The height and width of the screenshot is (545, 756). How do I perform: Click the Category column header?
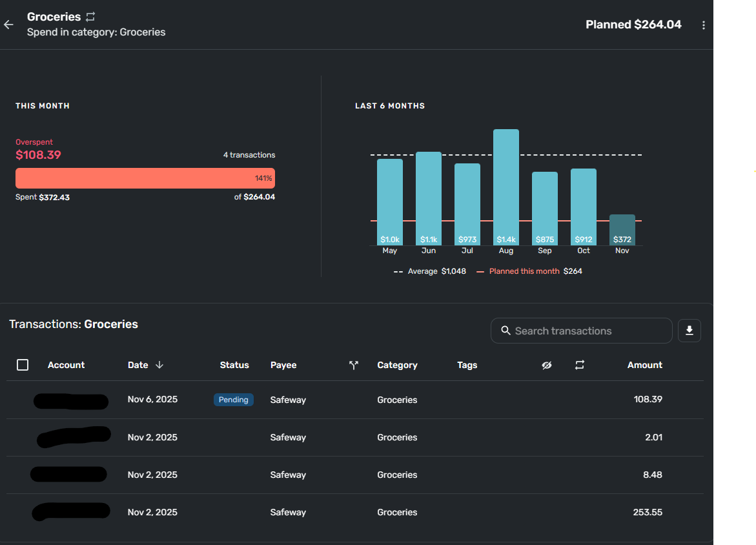397,365
